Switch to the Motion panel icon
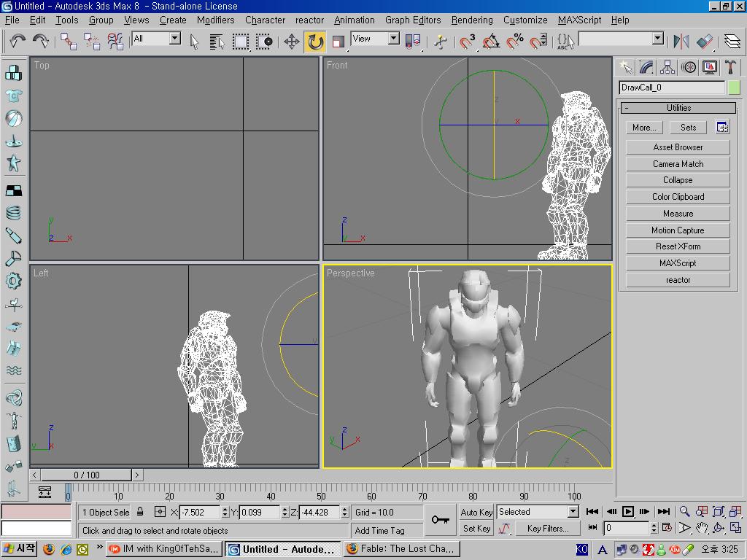The image size is (747, 560). pos(689,67)
